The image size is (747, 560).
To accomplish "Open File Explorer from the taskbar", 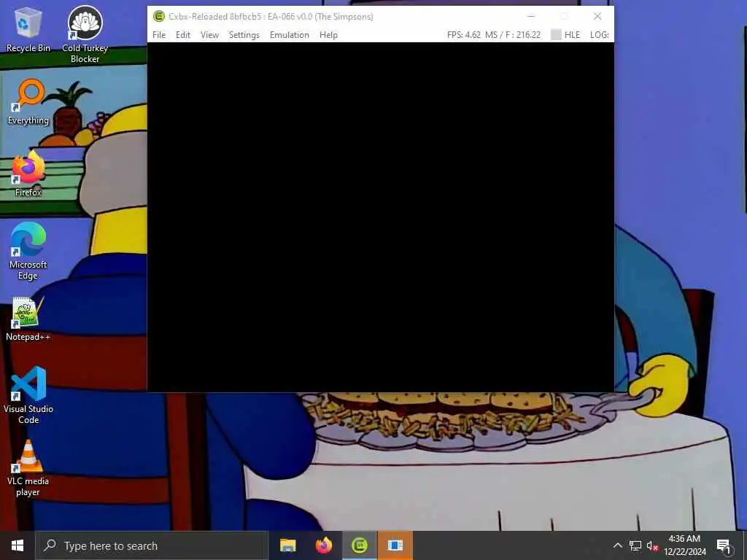I will [x=287, y=545].
